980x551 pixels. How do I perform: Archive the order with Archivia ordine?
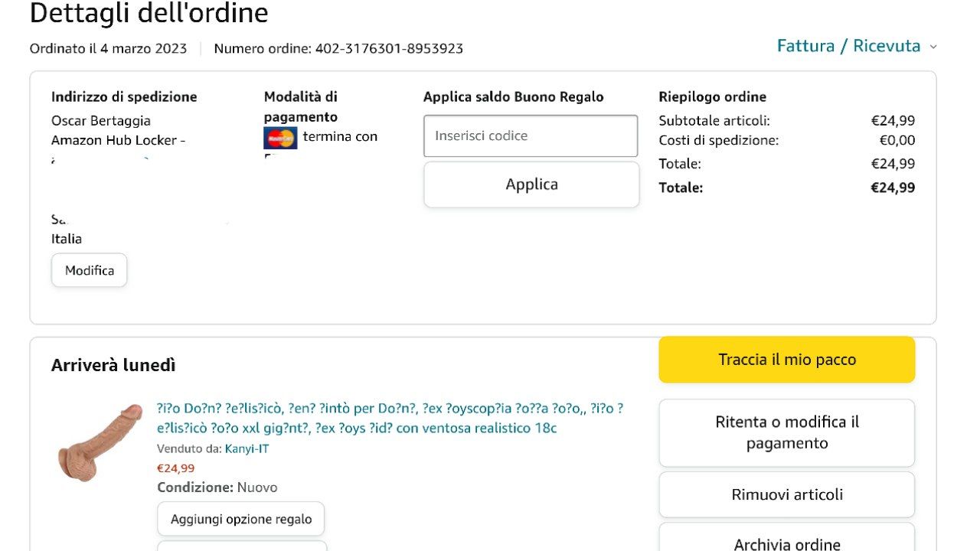[786, 542]
